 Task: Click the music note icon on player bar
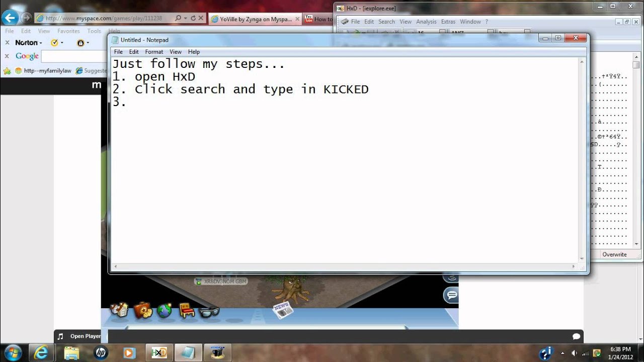coord(60,336)
